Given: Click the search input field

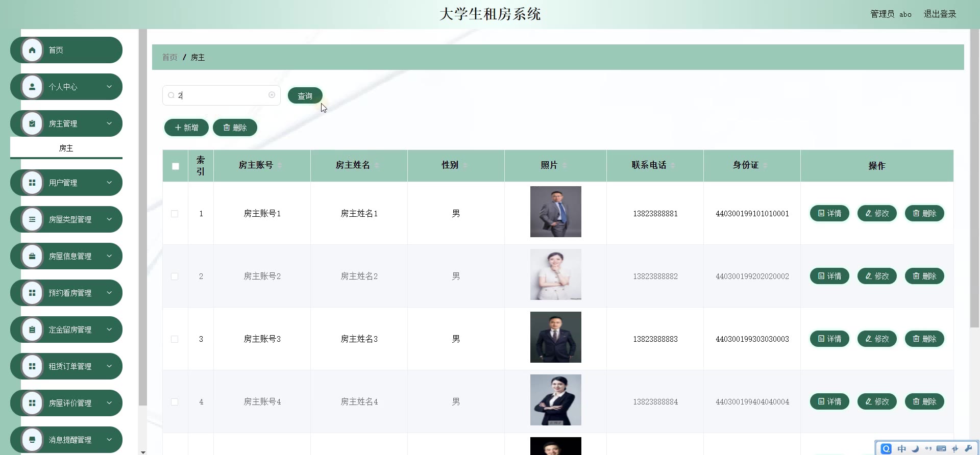Looking at the screenshot, I should [x=222, y=95].
